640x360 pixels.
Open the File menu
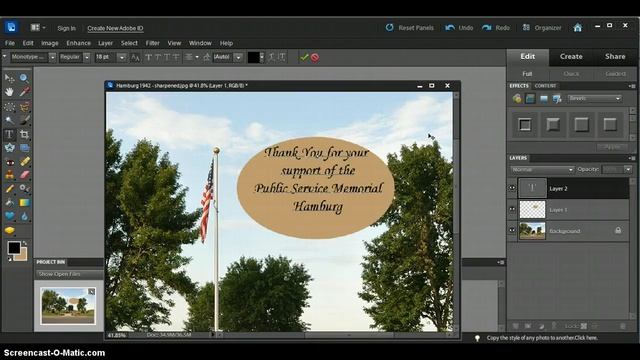(10, 43)
